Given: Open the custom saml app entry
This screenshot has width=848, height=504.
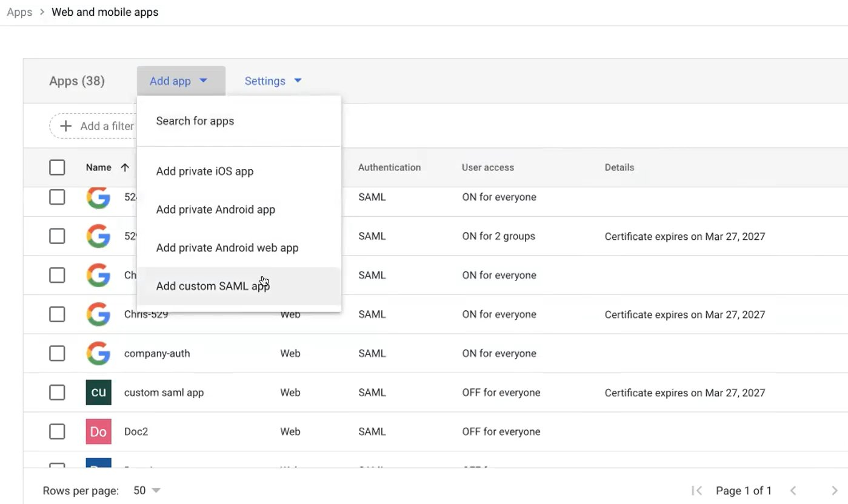Looking at the screenshot, I should coord(164,393).
